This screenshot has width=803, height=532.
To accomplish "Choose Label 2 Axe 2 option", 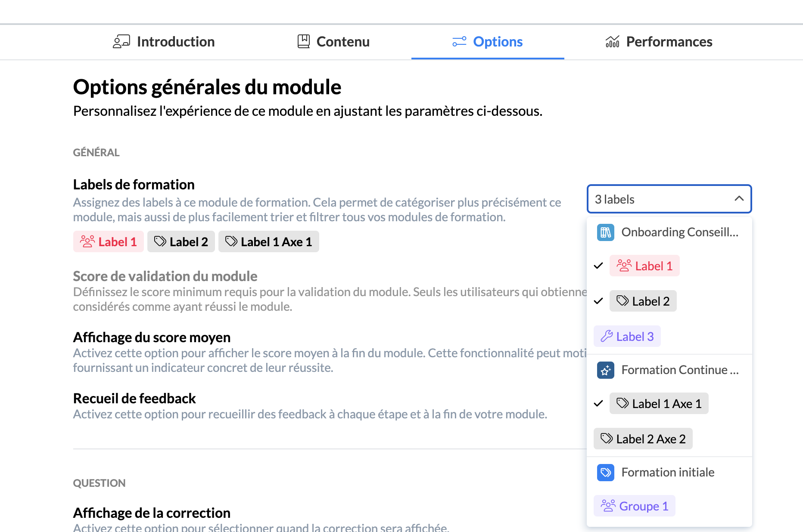I will [643, 439].
